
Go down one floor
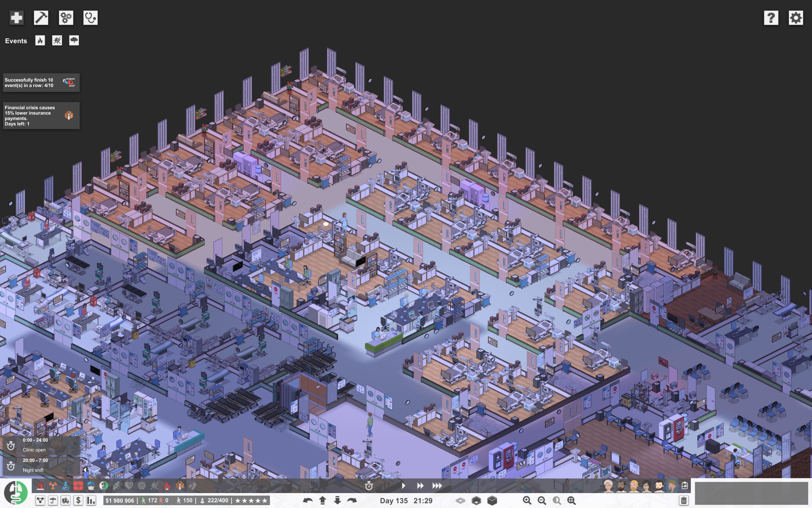(x=337, y=500)
